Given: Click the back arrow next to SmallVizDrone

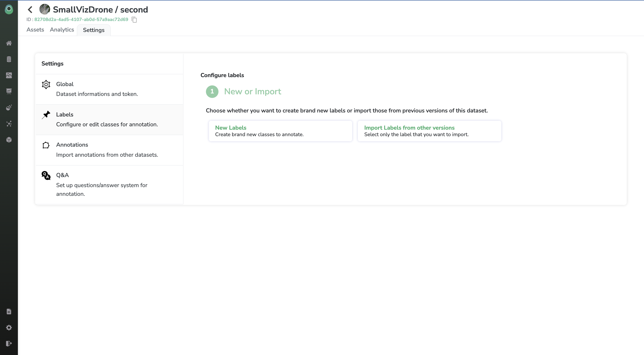Looking at the screenshot, I should [x=30, y=10].
